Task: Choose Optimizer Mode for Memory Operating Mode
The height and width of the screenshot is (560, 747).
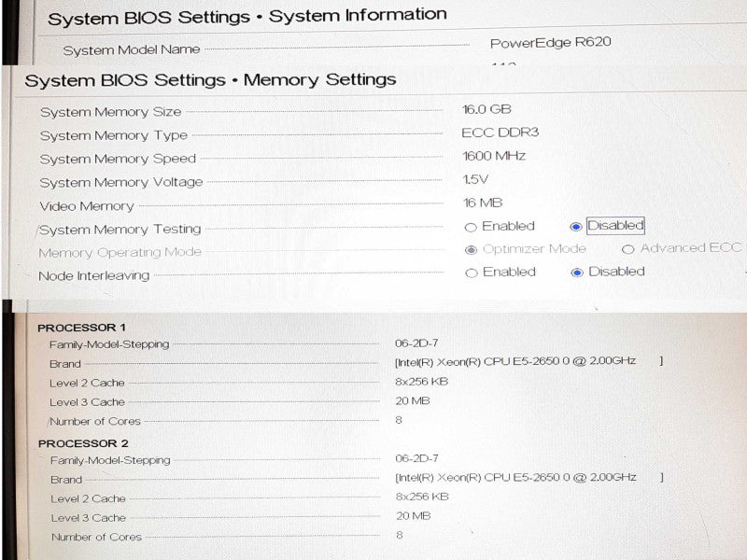Action: 471,250
